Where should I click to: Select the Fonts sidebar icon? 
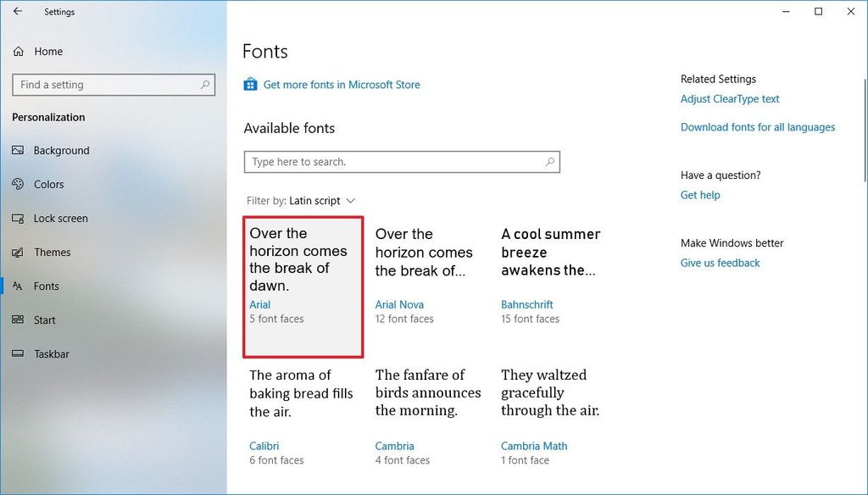point(19,286)
